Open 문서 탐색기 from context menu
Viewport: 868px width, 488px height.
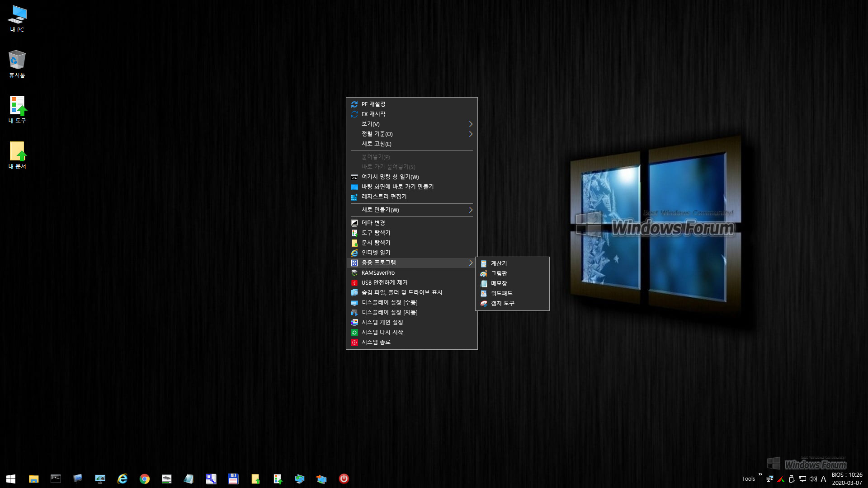pos(412,243)
